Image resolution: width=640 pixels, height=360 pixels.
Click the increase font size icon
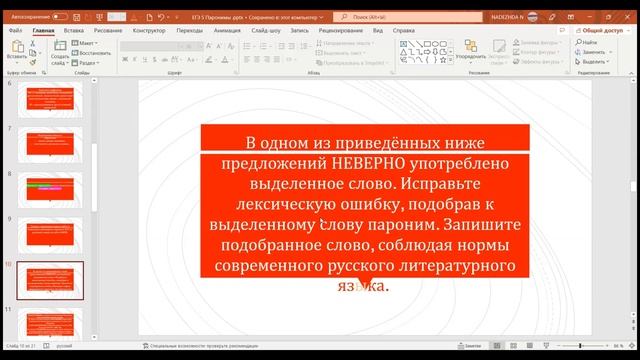209,46
